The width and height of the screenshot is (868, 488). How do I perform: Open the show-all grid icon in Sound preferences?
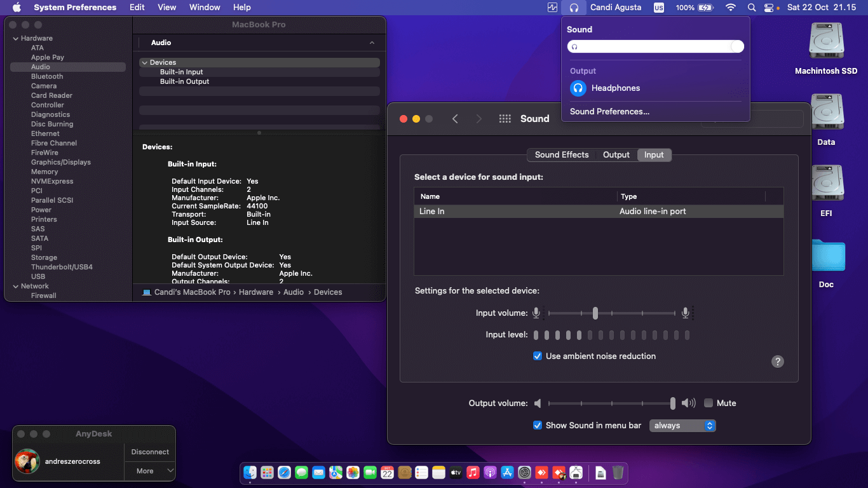pos(505,119)
